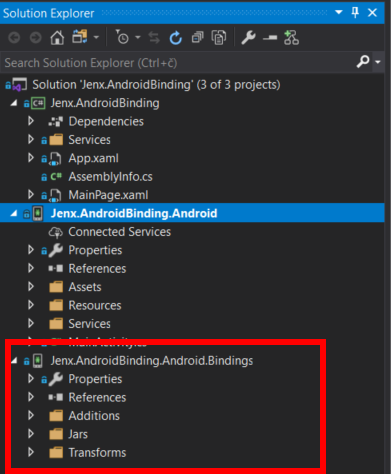Open search options dropdown arrow
Screen dimensions: 391x474
(378, 62)
